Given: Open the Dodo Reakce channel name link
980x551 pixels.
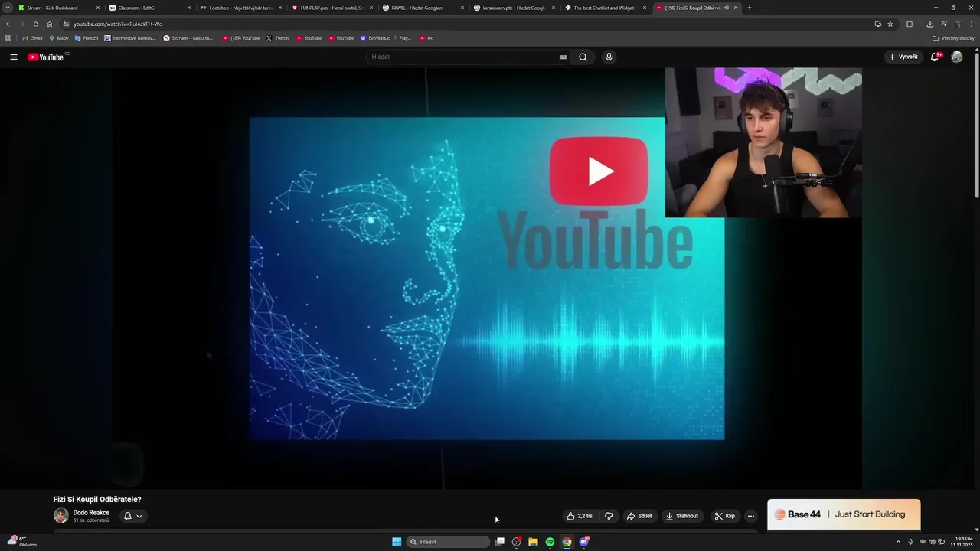Looking at the screenshot, I should click(91, 513).
